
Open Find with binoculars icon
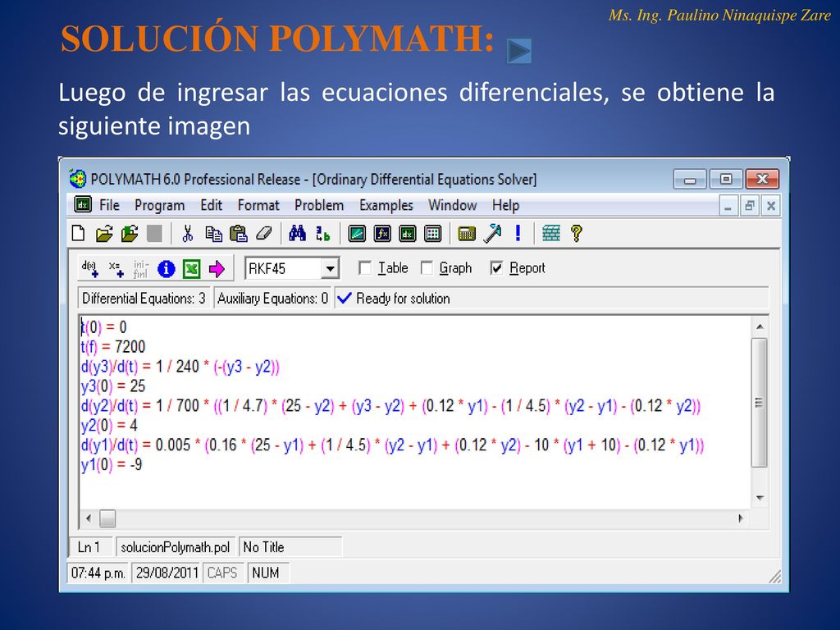[x=297, y=234]
